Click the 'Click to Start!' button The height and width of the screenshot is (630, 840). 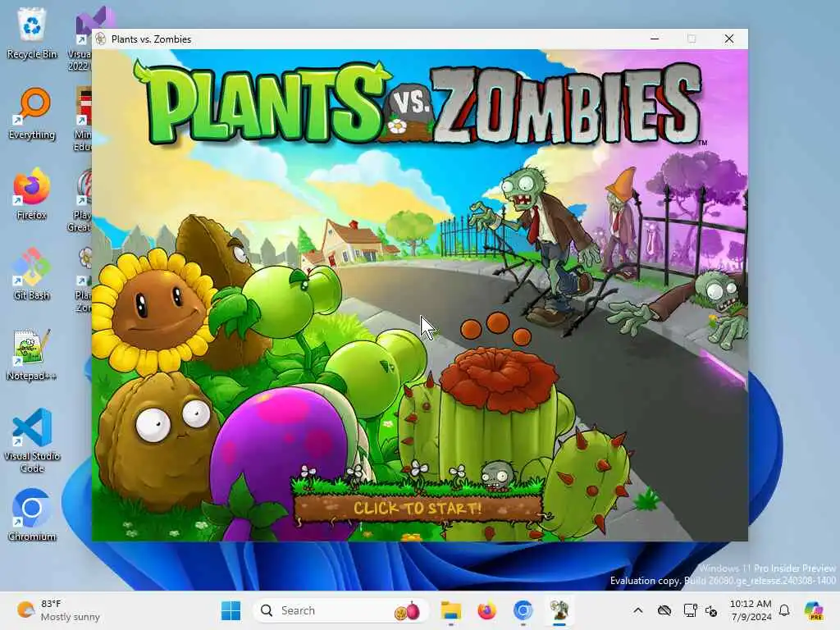click(x=418, y=508)
